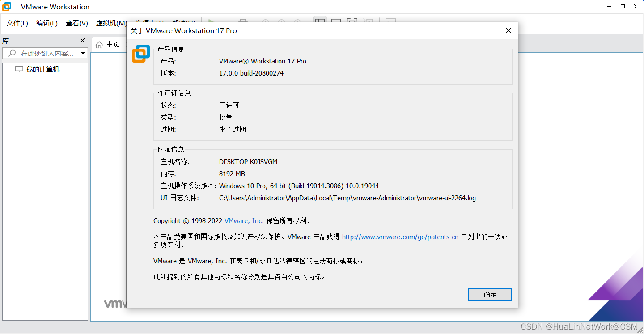Click the 产品信息 group heading

pos(171,49)
